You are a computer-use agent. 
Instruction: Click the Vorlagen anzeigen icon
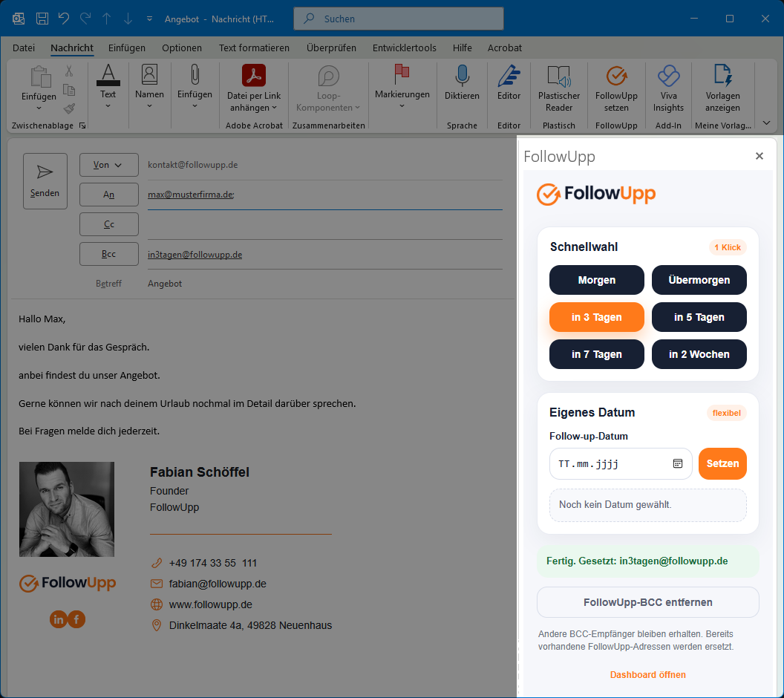(722, 76)
